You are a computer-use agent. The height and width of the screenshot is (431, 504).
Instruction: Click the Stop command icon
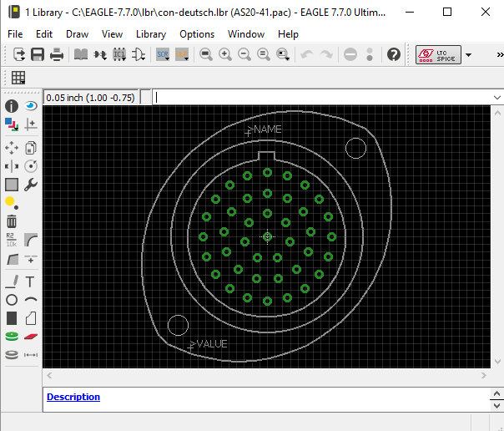(350, 54)
